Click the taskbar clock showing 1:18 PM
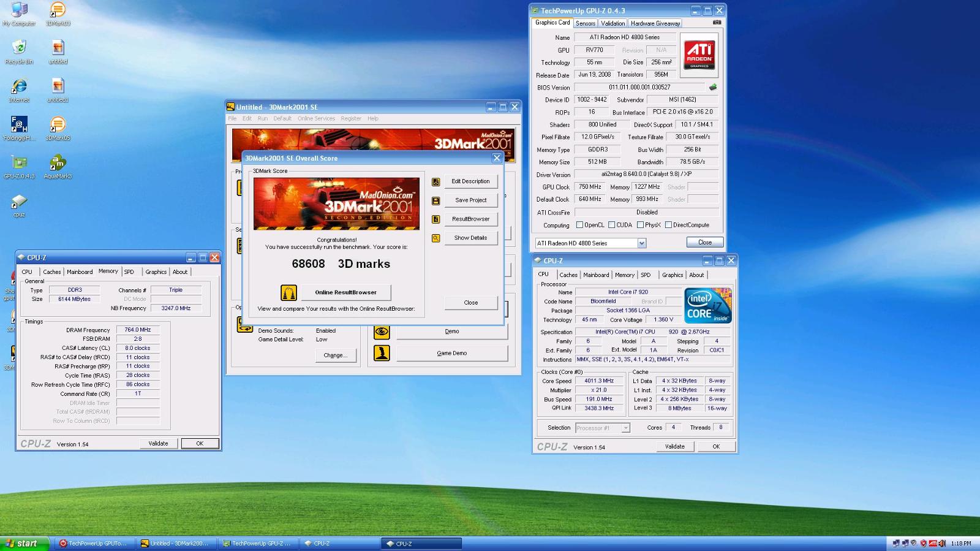 pyautogui.click(x=961, y=543)
